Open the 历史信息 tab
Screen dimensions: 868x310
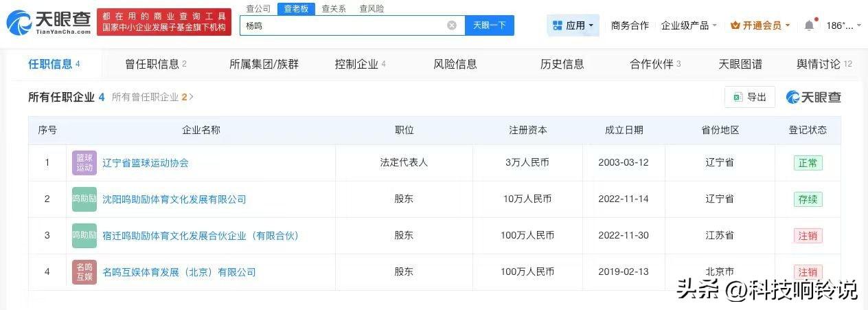pos(562,64)
